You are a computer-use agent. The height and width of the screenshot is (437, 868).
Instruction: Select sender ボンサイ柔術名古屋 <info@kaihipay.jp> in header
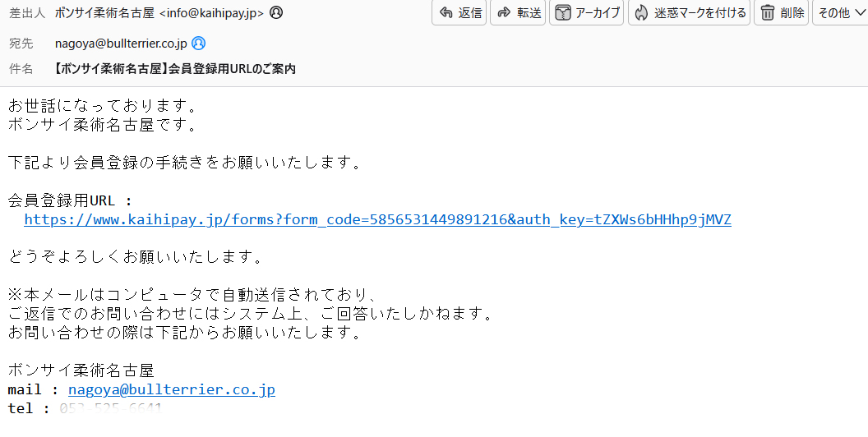(x=159, y=12)
